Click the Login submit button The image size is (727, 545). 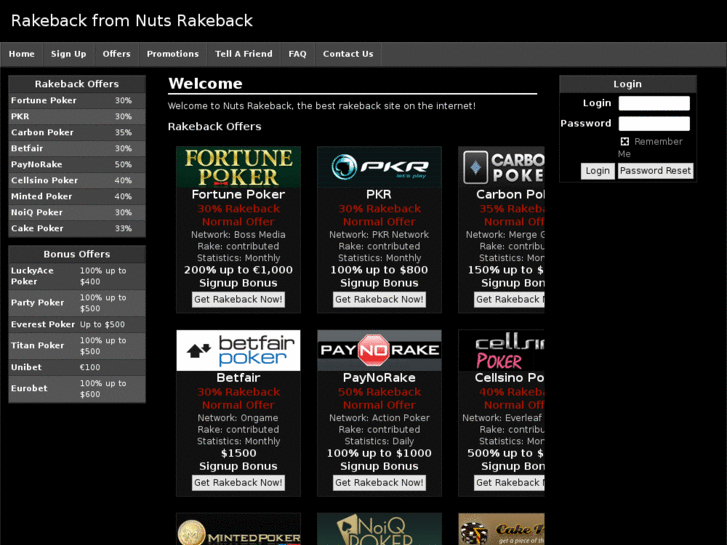click(598, 171)
